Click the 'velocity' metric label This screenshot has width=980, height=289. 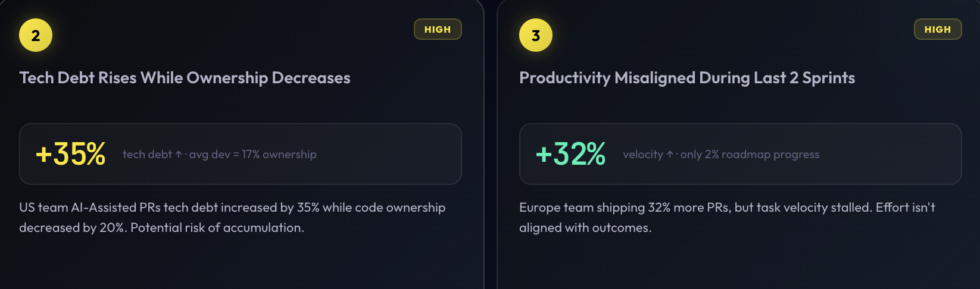click(643, 155)
